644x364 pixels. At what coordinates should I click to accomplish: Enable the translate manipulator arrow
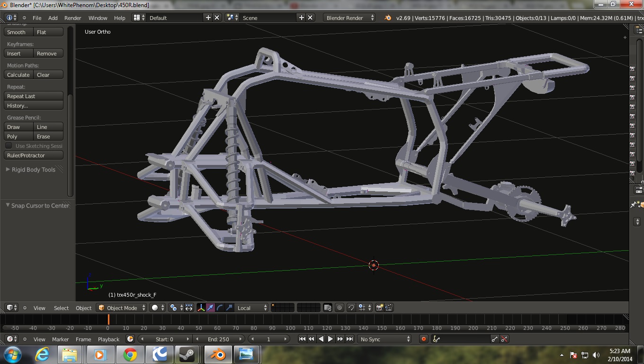[211, 308]
